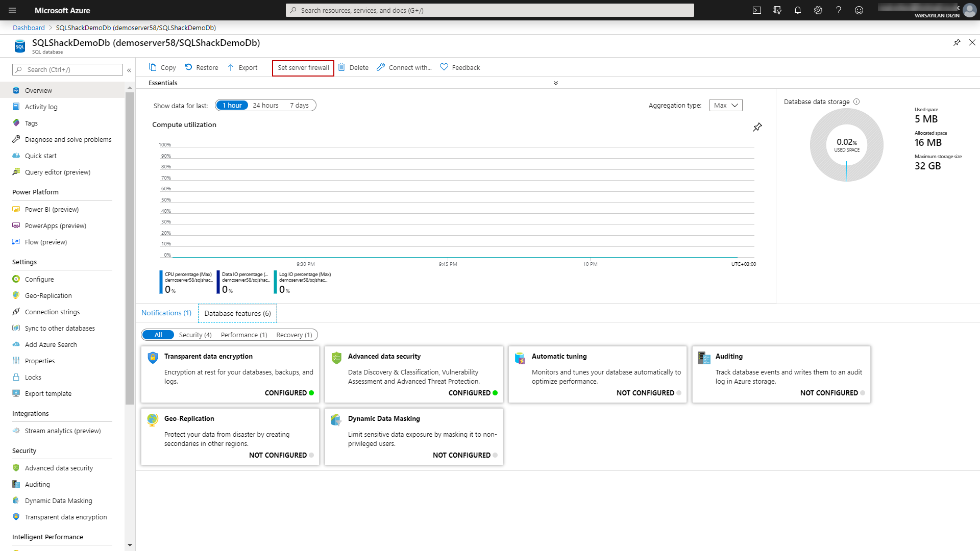This screenshot has width=980, height=551.
Task: Open the notifications bell icon
Action: point(798,10)
